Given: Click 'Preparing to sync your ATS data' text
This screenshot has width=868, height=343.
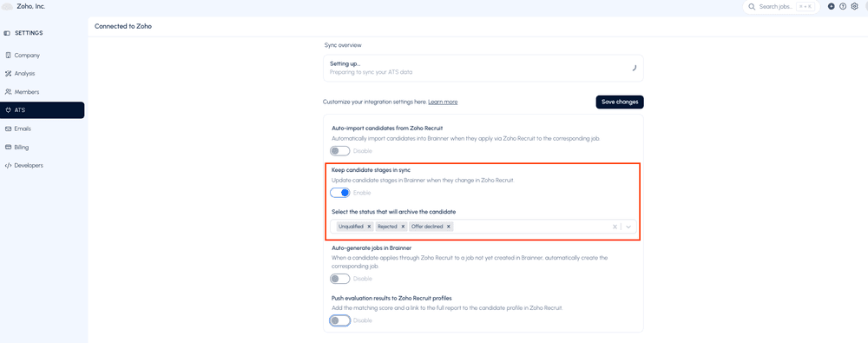Looking at the screenshot, I should pyautogui.click(x=371, y=72).
